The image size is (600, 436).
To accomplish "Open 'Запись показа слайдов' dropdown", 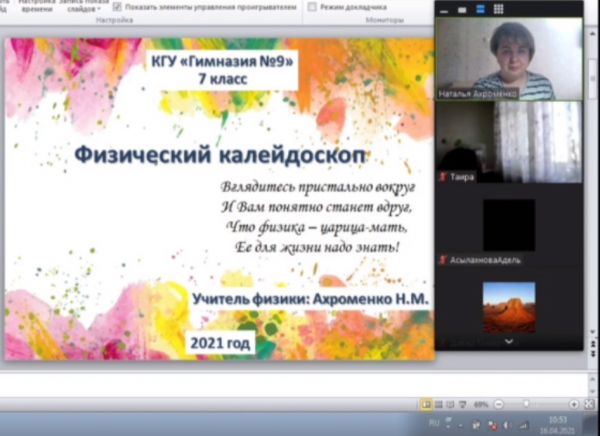I will (x=83, y=6).
